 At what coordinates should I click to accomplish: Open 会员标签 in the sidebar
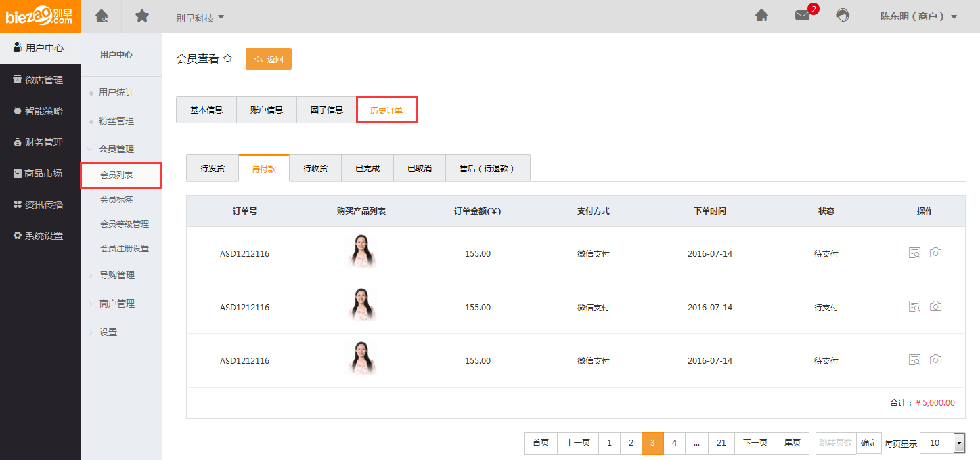116,200
